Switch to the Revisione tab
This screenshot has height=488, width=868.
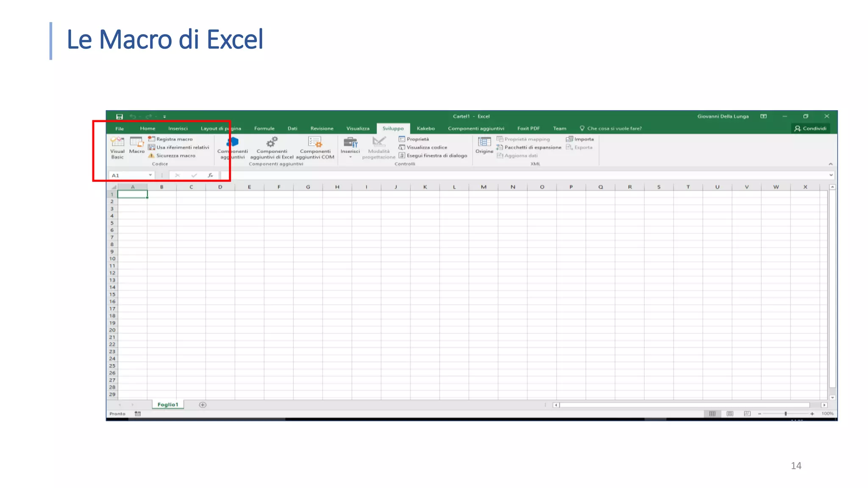click(x=322, y=128)
